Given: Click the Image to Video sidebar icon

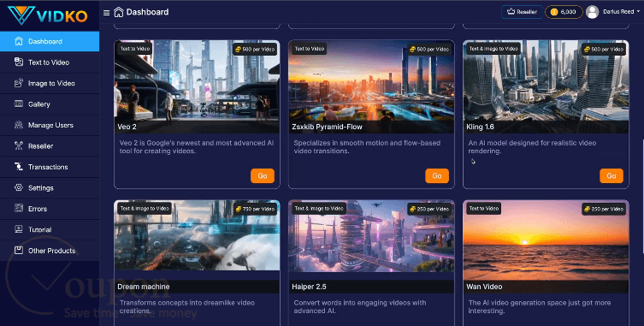Looking at the screenshot, I should pyautogui.click(x=19, y=83).
